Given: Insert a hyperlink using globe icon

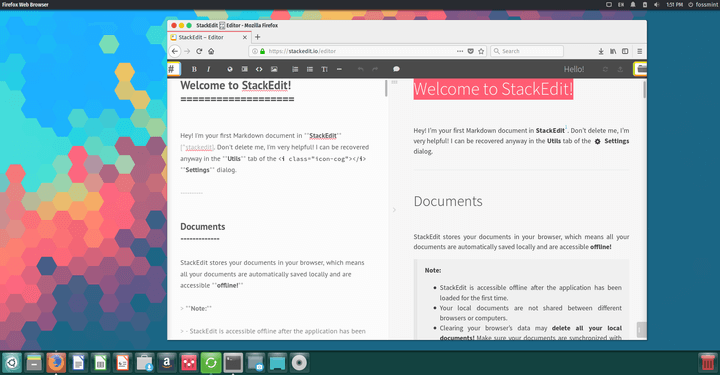Looking at the screenshot, I should coord(230,69).
